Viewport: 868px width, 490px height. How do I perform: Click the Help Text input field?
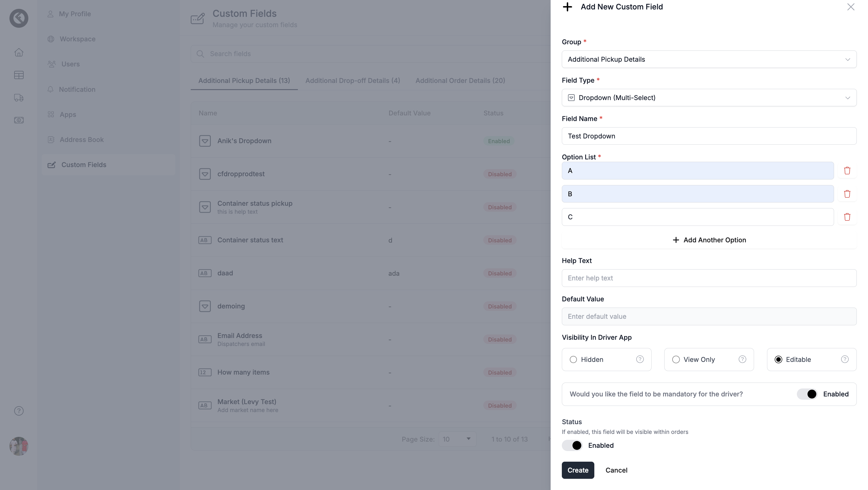[709, 278]
